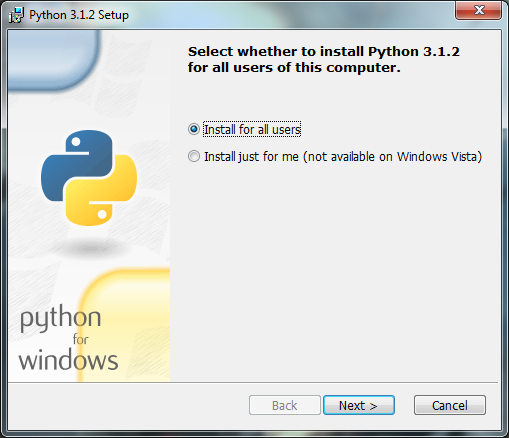Choose the "Install just for me" radio button
The width and height of the screenshot is (509, 438).
click(194, 156)
